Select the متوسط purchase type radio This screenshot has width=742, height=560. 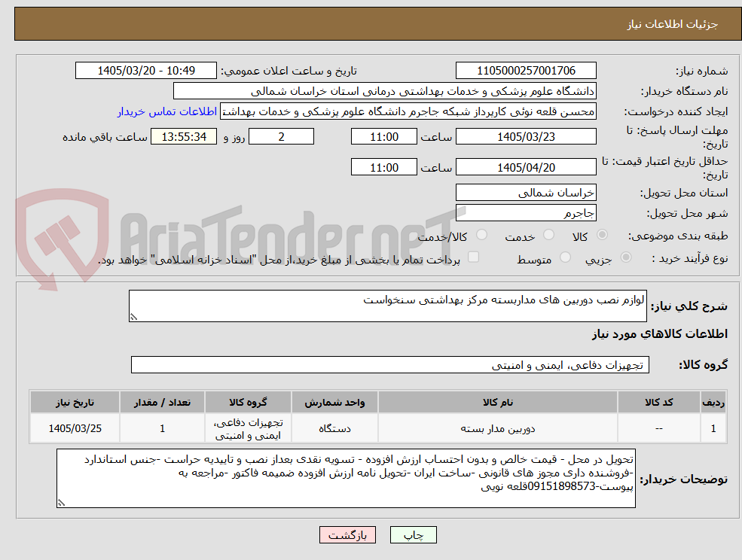[565, 257]
